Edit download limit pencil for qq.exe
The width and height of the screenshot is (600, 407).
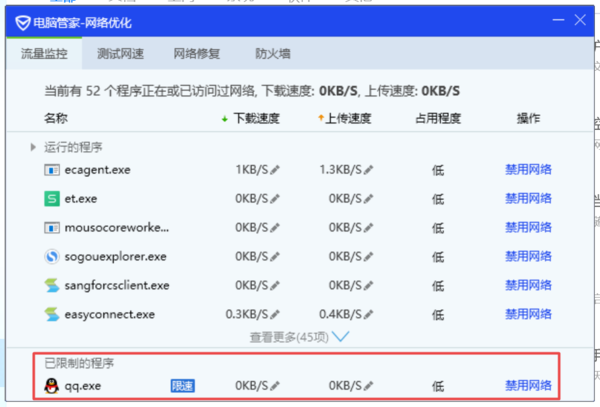275,385
